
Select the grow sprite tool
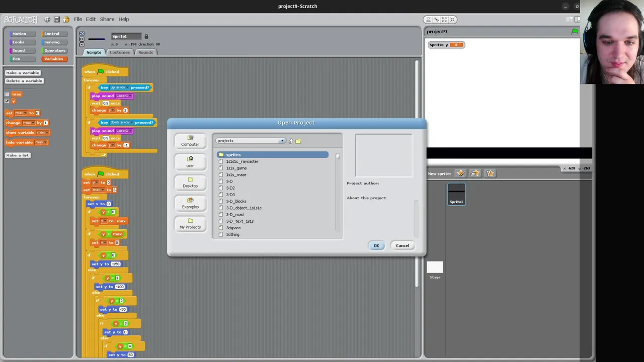tap(444, 20)
